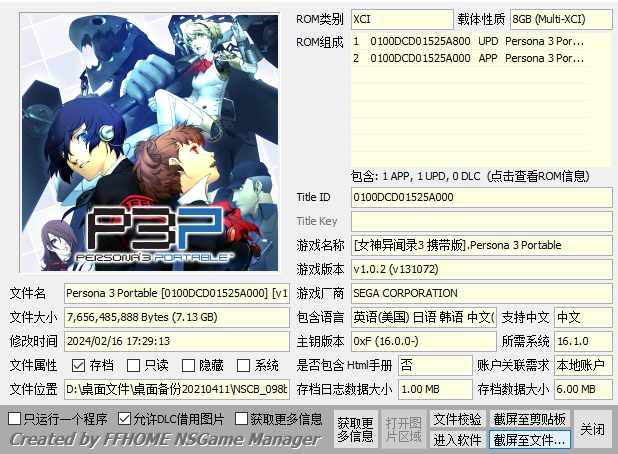The width and height of the screenshot is (618, 454).
Task: Focus the 账户关联需求 本地账户 field
Action: 583,365
